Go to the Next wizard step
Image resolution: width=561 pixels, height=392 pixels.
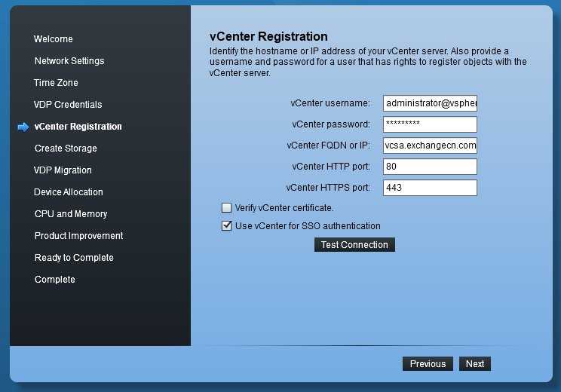[475, 364]
